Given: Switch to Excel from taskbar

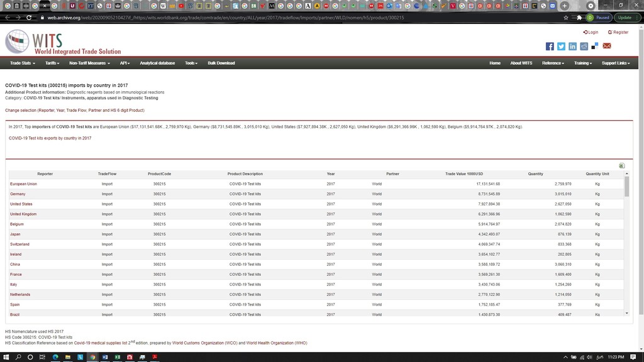Looking at the screenshot, I should pos(118,357).
